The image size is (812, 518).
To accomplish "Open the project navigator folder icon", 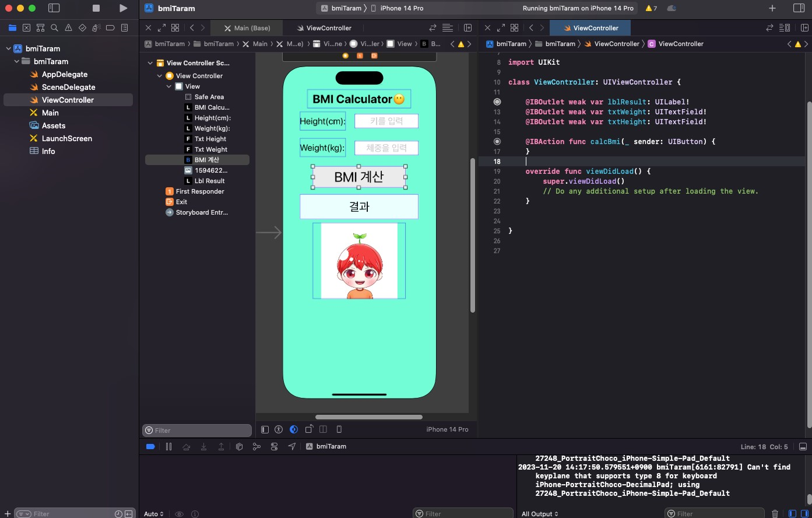I will 12,27.
